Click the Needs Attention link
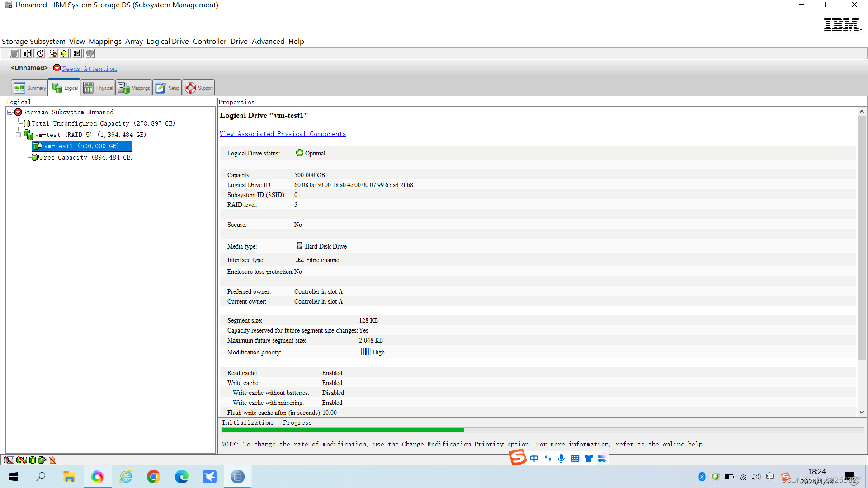 [x=89, y=69]
